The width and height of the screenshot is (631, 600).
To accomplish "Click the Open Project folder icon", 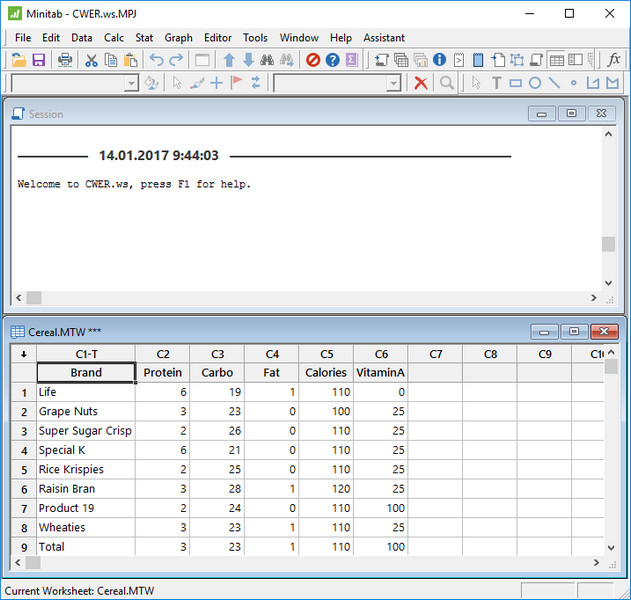I will point(18,60).
